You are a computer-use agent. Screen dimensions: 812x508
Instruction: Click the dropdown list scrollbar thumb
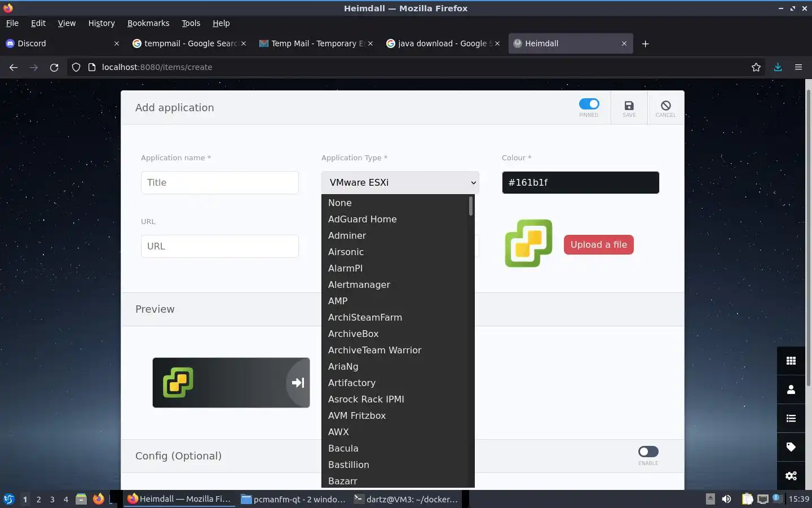(471, 206)
